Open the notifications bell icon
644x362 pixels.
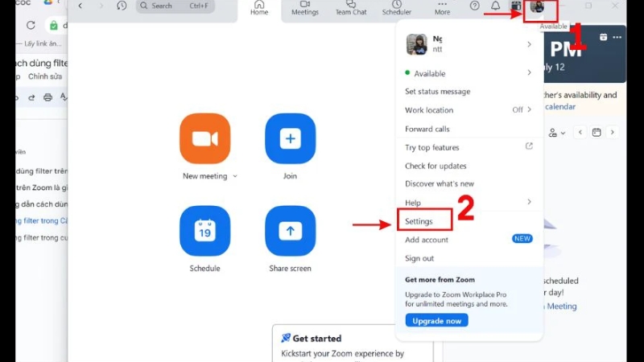point(495,6)
